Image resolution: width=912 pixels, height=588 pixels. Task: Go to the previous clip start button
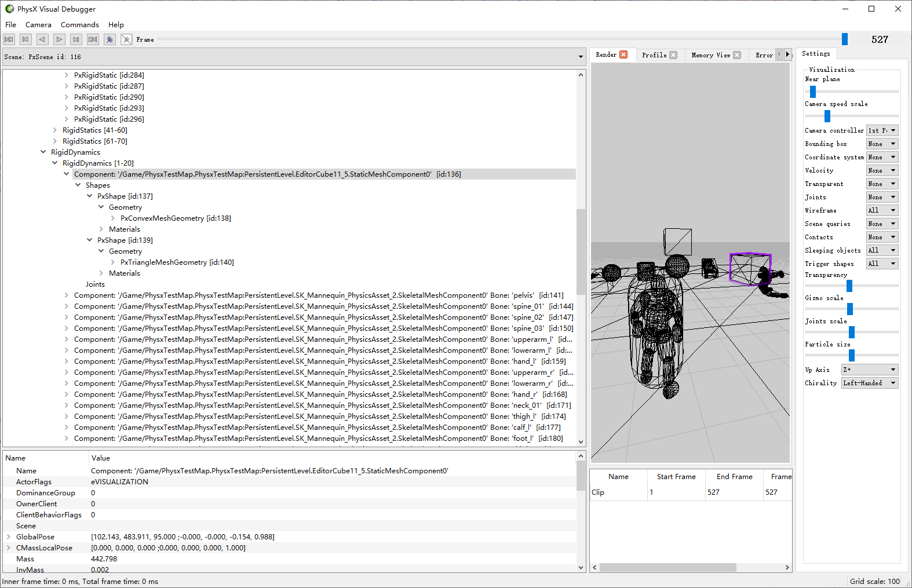pyautogui.click(x=25, y=39)
